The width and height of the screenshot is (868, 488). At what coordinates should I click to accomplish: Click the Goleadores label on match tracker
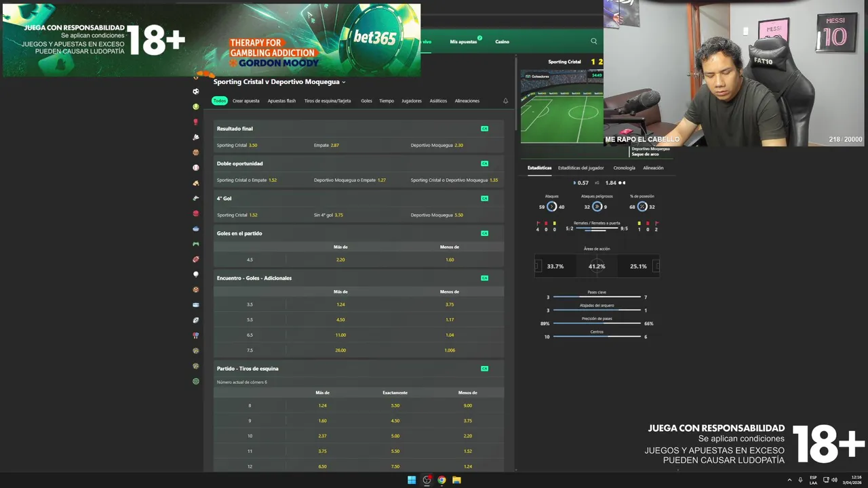540,77
